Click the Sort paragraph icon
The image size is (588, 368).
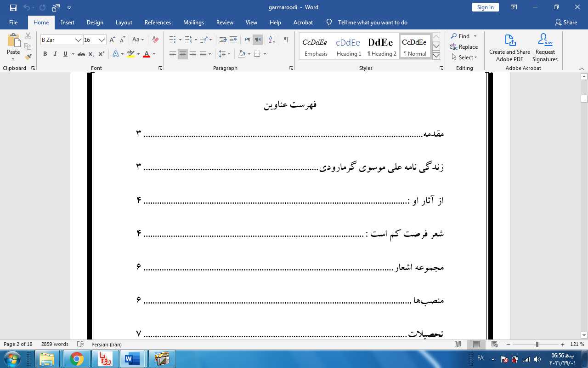click(272, 40)
